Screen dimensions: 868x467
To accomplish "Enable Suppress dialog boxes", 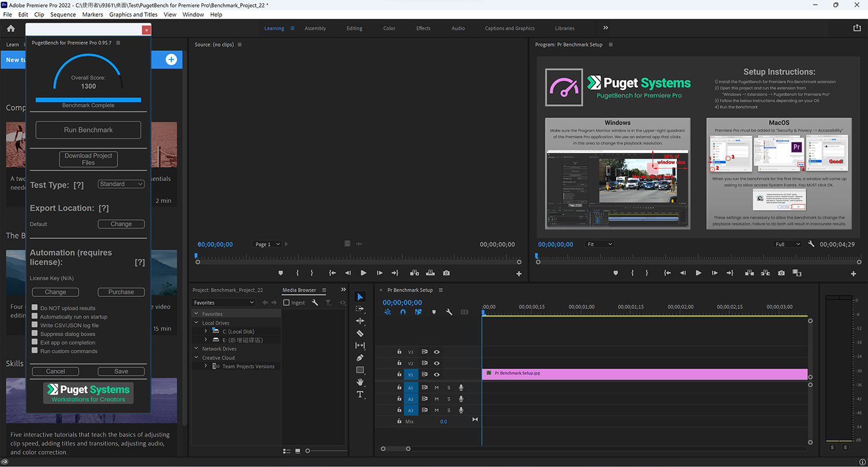I will pos(35,334).
